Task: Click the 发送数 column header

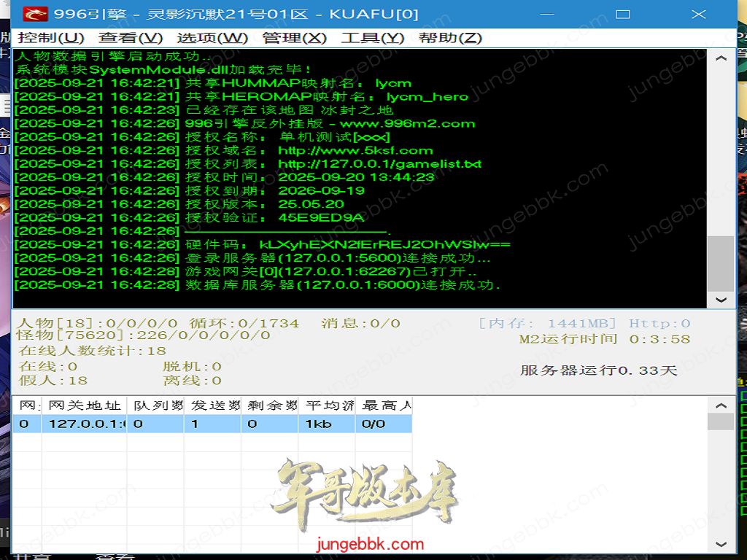Action: (212, 405)
